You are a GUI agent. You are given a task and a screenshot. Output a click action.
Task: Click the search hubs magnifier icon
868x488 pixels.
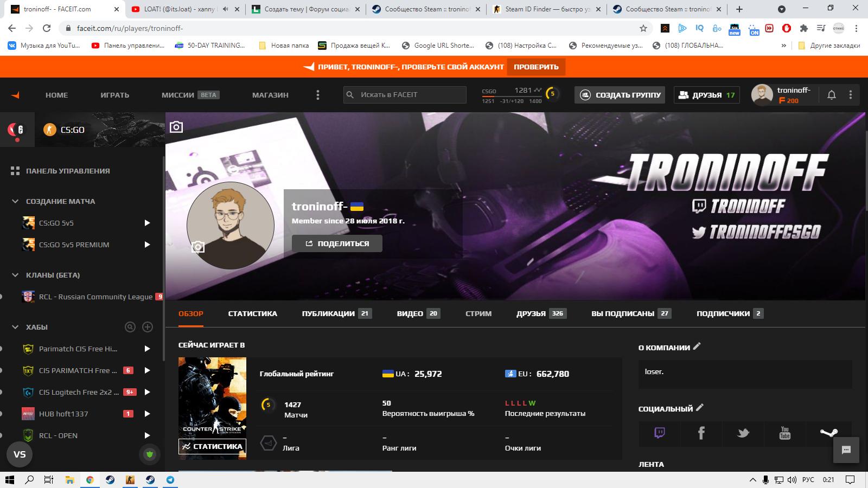pos(130,327)
